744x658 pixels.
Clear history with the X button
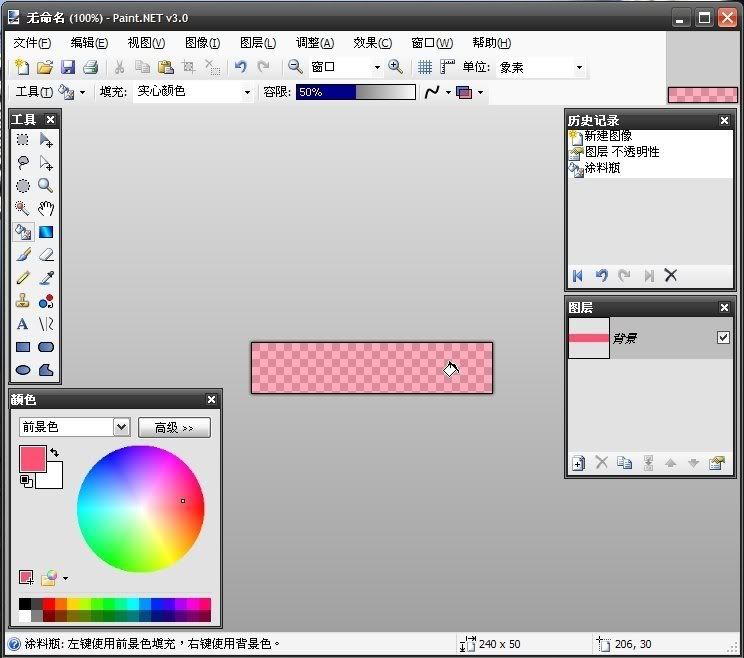(x=670, y=275)
